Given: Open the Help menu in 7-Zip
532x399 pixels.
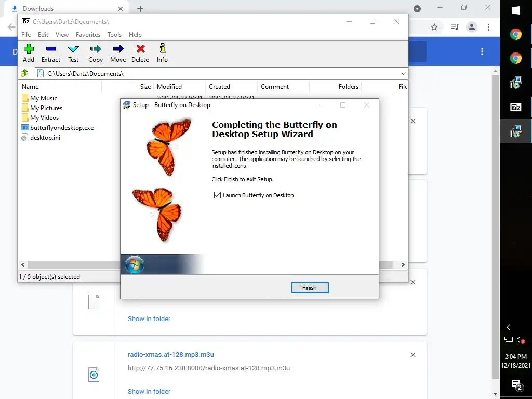Looking at the screenshot, I should click(135, 35).
